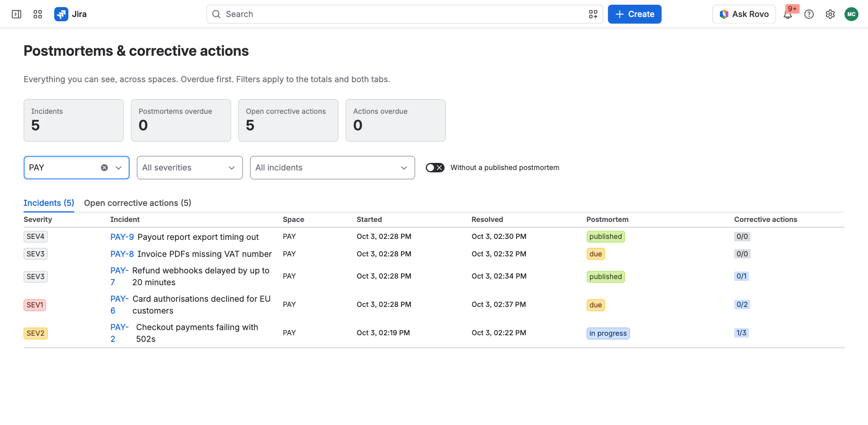This screenshot has height=425, width=868.
Task: Open the PAY-8 incident link
Action: click(x=122, y=254)
